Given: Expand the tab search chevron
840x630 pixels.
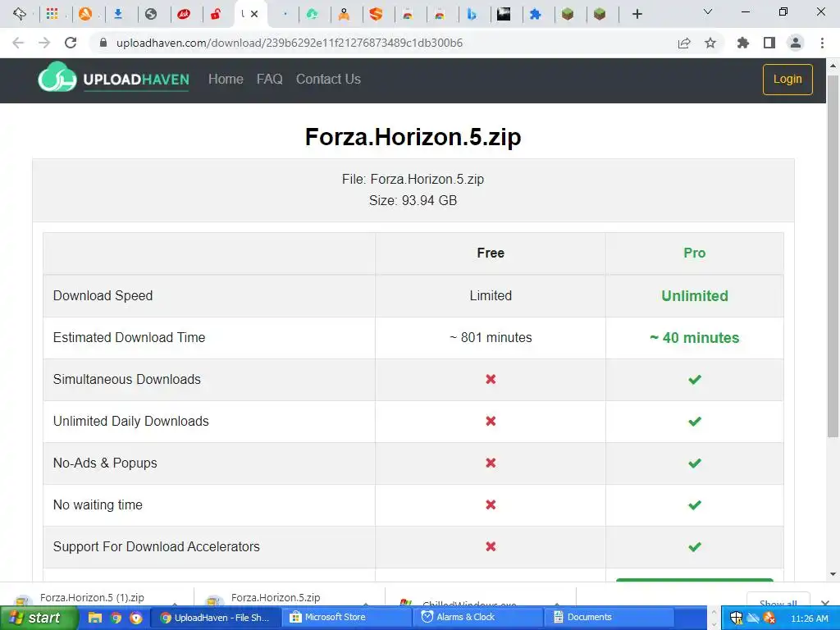Looking at the screenshot, I should [x=708, y=11].
